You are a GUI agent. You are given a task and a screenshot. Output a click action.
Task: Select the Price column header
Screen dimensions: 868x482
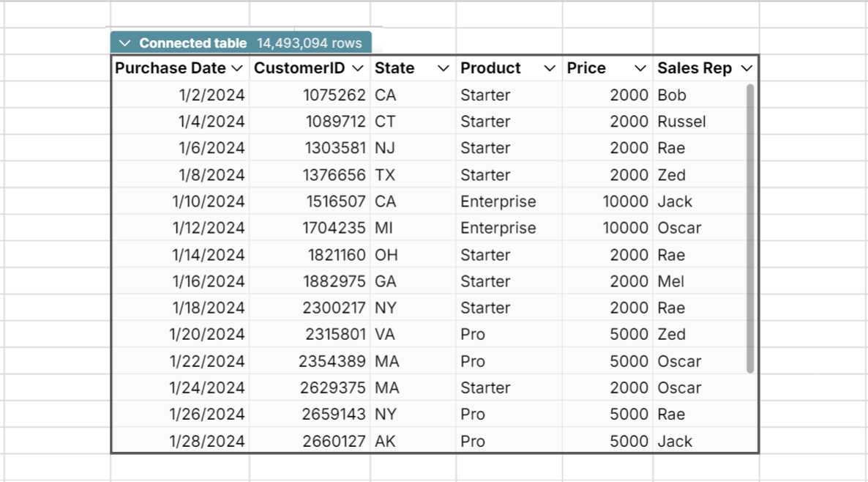pyautogui.click(x=583, y=67)
